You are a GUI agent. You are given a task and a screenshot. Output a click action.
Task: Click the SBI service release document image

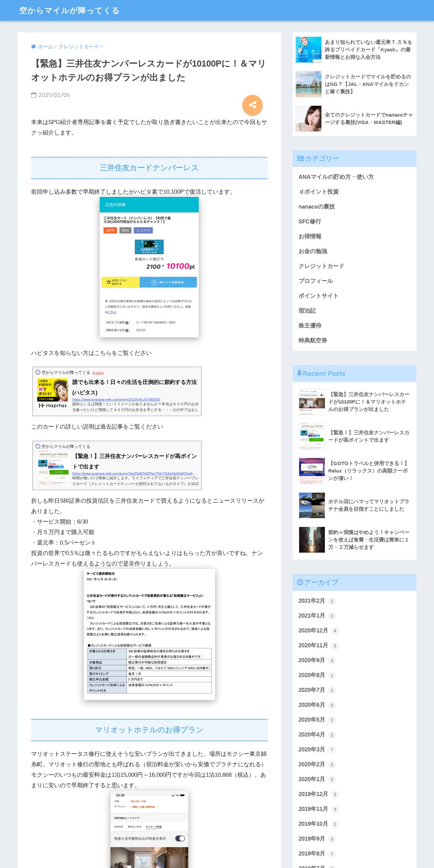point(149,634)
